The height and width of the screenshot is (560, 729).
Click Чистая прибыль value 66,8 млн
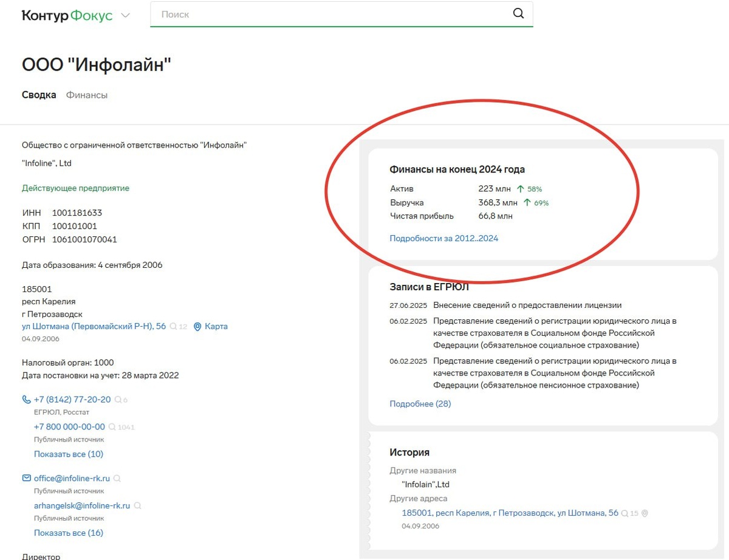coord(496,216)
